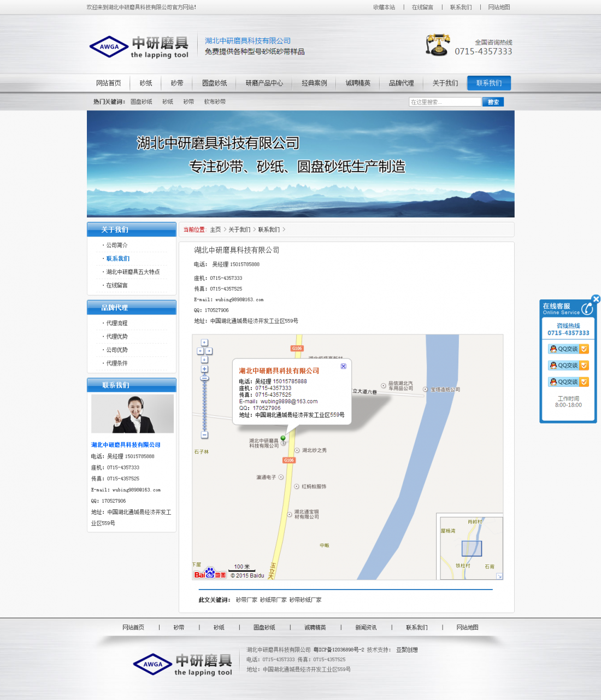Click the 砂纸带厂家 article keyword
Screen dimensions: 601x700
[273, 600]
